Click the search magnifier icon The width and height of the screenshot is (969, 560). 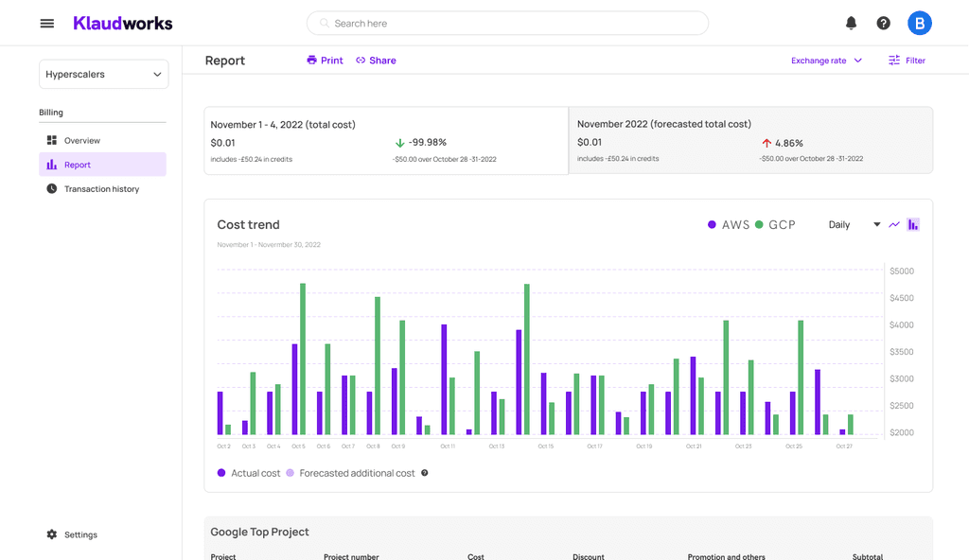coord(324,24)
